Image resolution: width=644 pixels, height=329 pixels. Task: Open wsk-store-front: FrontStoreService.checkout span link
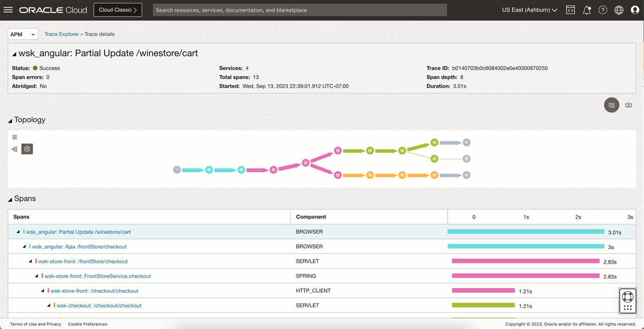98,276
